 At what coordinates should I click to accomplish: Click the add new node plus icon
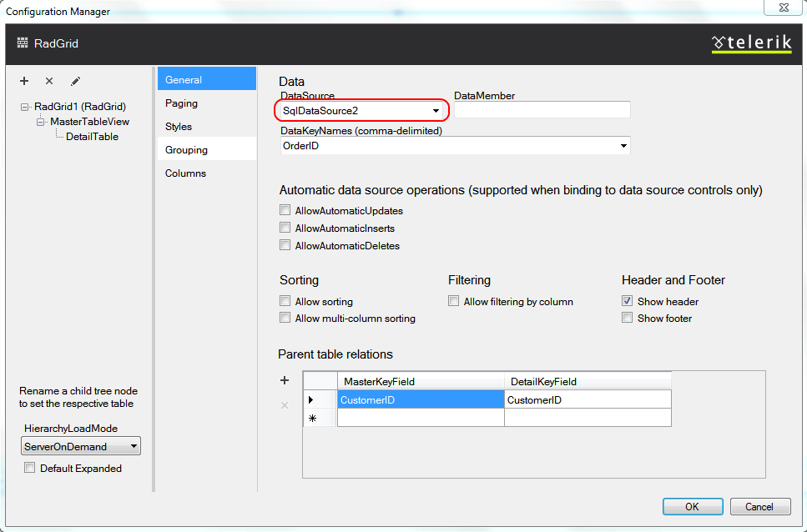[x=24, y=81]
